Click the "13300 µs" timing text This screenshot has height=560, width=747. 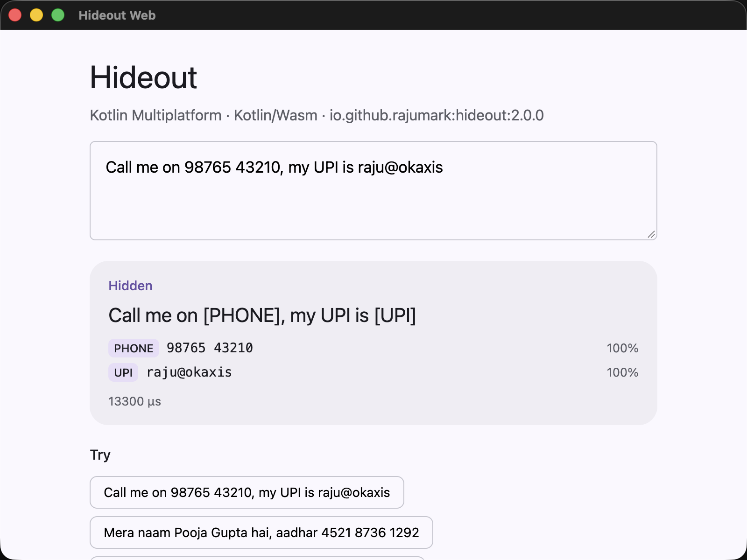click(134, 401)
